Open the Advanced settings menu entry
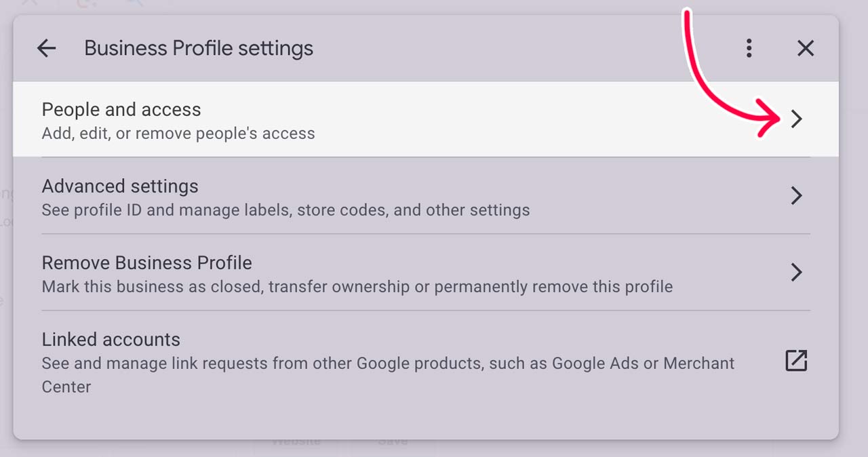 click(x=120, y=186)
